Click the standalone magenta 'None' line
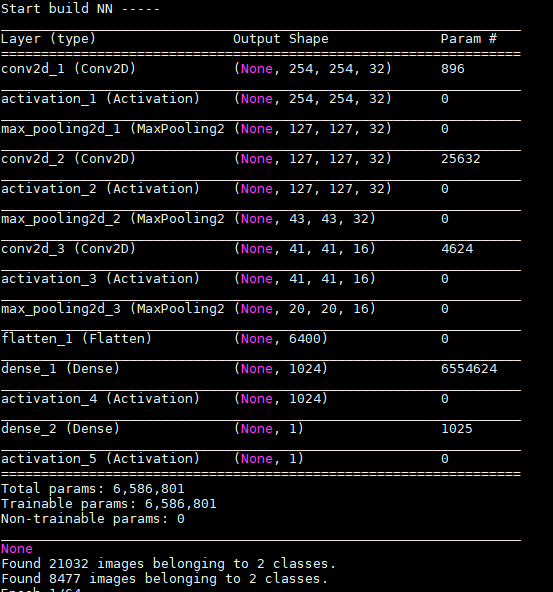 [x=17, y=549]
